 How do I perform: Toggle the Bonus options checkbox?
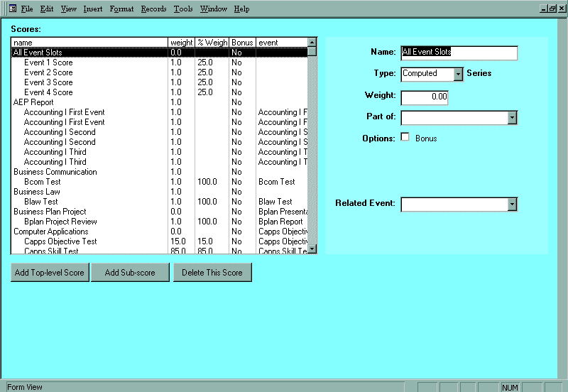pos(405,137)
